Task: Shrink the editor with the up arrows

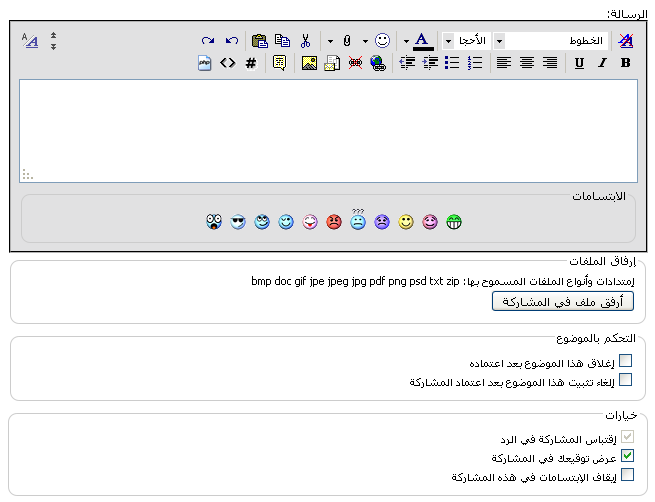Action: pyautogui.click(x=53, y=35)
